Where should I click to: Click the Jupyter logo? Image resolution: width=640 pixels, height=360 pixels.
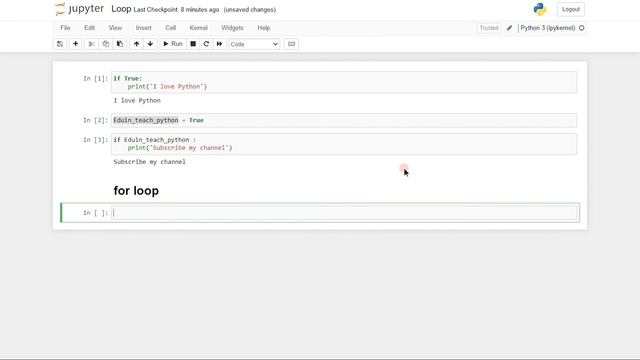80,9
